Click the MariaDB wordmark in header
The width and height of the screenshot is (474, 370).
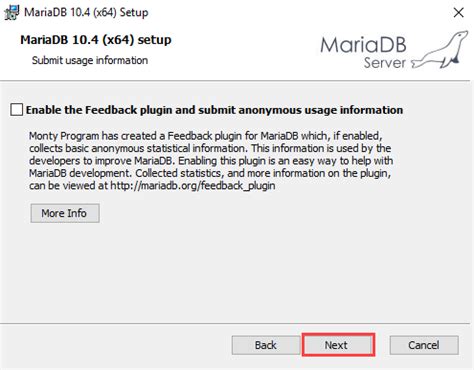click(x=363, y=45)
